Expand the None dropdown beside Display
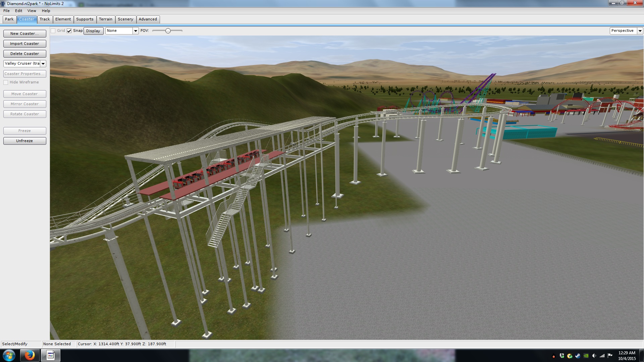The image size is (644, 362). pos(136,31)
